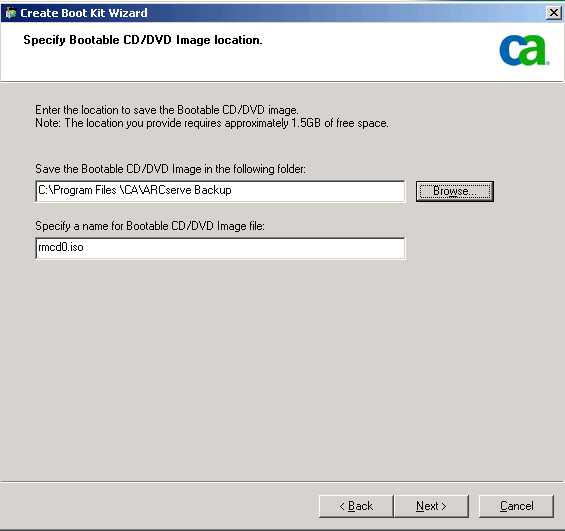Close the wizard window with X
The height and width of the screenshot is (531, 565).
click(554, 13)
